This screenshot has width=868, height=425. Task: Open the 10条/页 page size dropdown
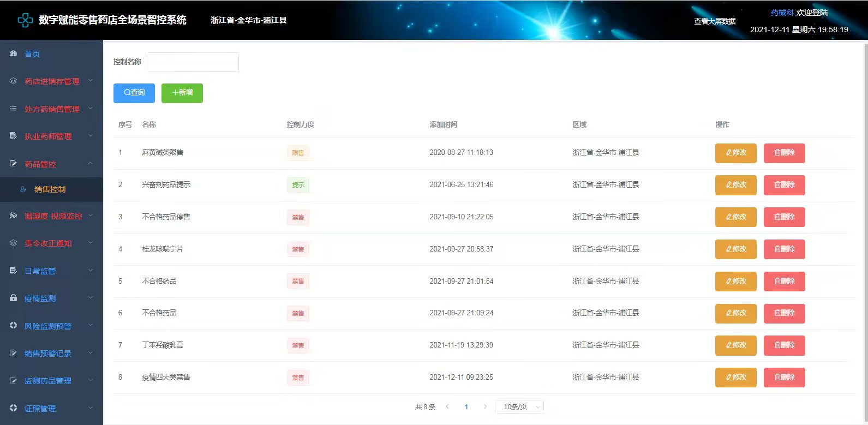coord(519,407)
